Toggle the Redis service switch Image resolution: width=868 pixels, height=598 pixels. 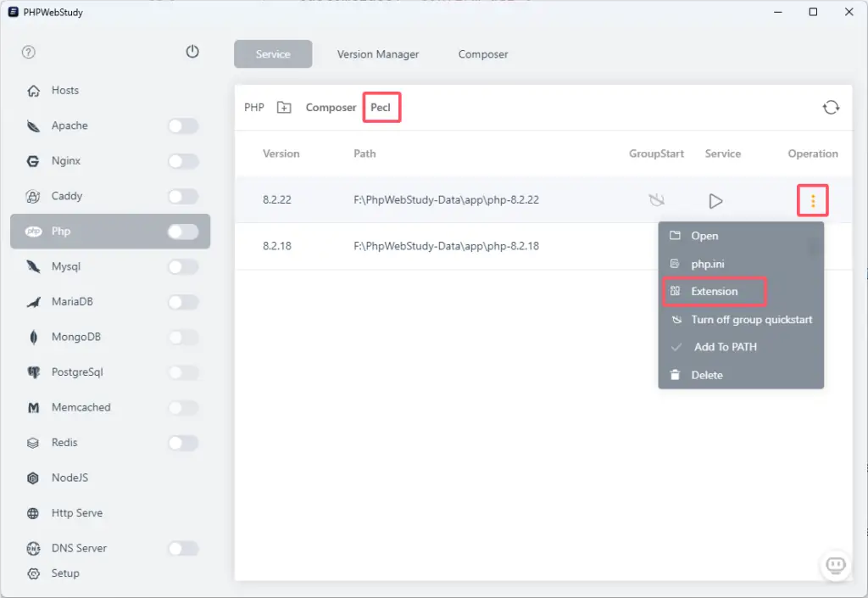(183, 443)
